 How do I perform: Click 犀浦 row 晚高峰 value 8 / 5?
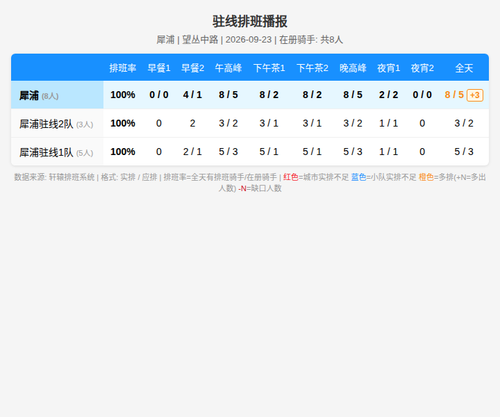pos(353,95)
